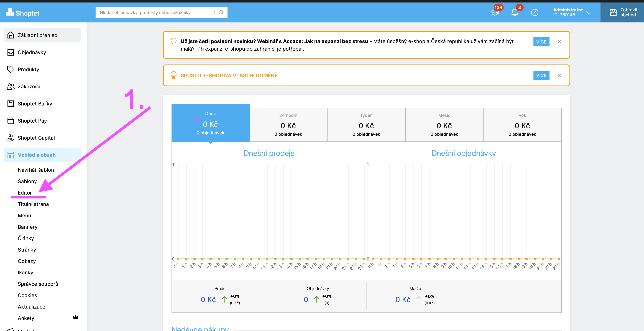Click the Shoptet Capital hand icon
The height and width of the screenshot is (331, 644).
tap(11, 138)
